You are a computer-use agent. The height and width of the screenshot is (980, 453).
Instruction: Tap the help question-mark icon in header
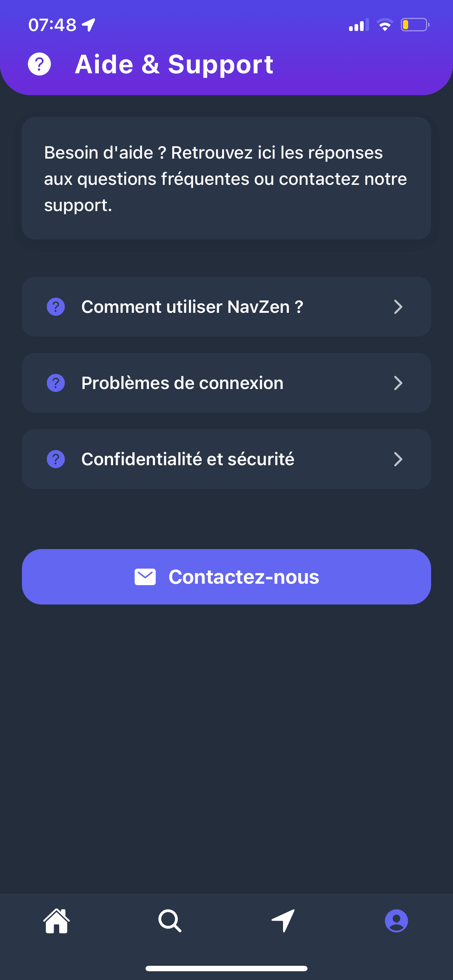point(39,64)
